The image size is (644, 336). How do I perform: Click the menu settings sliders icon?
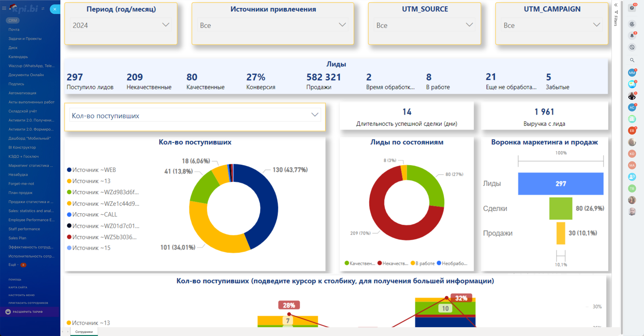pos(43,9)
